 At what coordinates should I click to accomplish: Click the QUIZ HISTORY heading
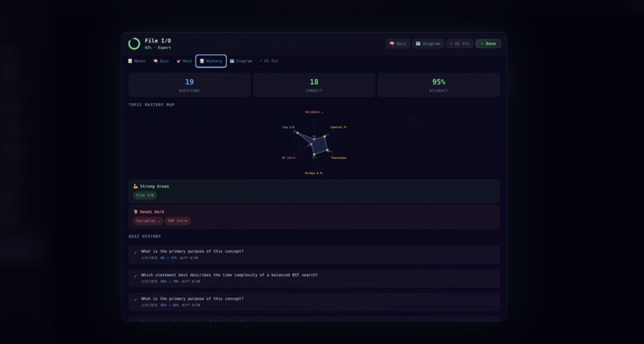click(x=145, y=236)
